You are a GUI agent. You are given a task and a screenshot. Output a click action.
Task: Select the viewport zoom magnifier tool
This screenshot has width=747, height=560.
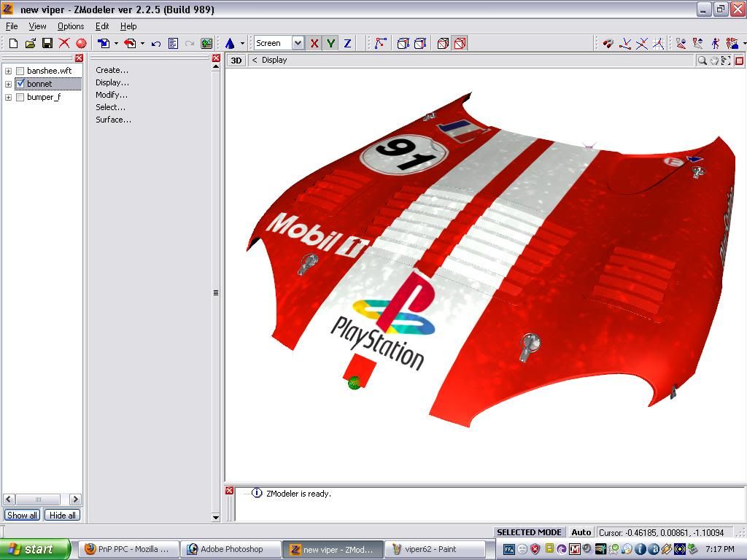[x=702, y=61]
